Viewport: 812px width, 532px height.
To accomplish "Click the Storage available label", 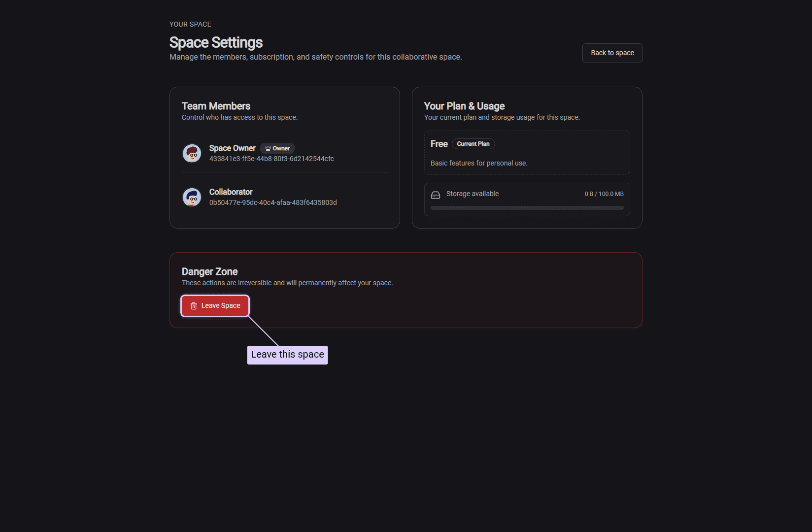I will (x=472, y=194).
